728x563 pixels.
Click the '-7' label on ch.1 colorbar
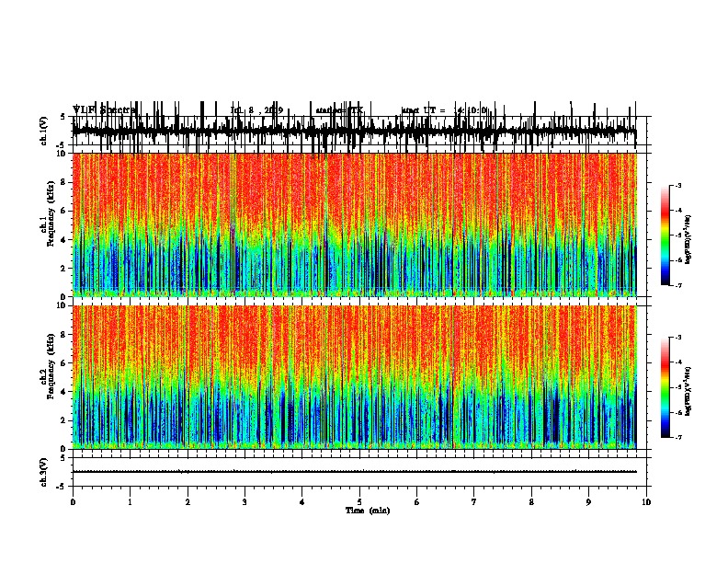(x=677, y=285)
